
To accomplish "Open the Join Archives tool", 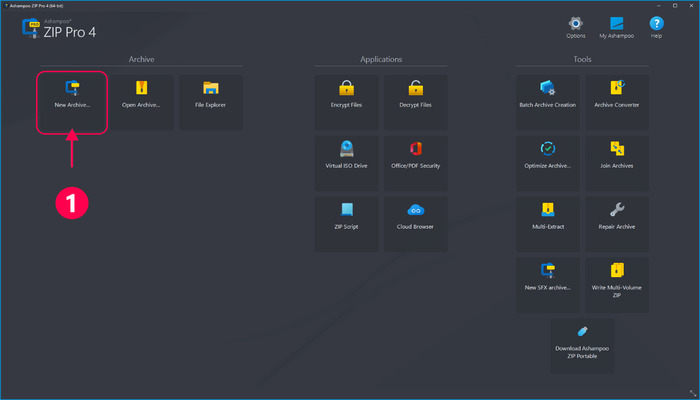I will click(x=617, y=163).
